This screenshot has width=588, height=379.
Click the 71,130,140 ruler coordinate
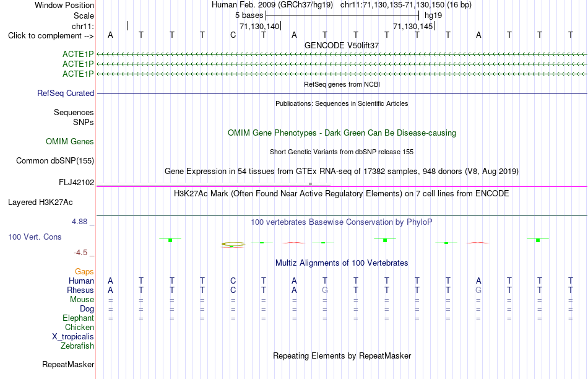point(259,26)
